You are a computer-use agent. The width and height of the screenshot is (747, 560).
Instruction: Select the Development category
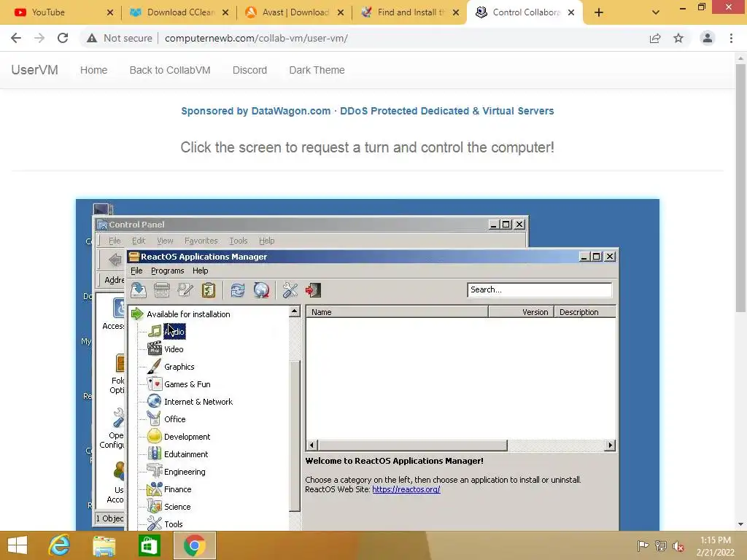(187, 437)
